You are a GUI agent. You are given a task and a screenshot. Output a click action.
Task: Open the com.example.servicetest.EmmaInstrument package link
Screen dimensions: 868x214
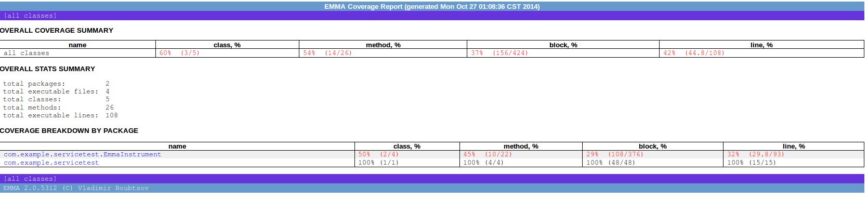83,154
